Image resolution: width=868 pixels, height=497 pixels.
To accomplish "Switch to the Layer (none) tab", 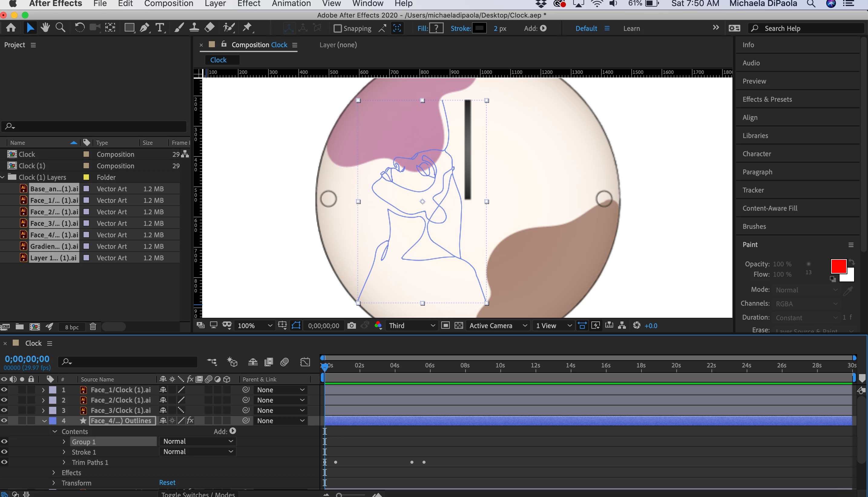I will tap(338, 45).
